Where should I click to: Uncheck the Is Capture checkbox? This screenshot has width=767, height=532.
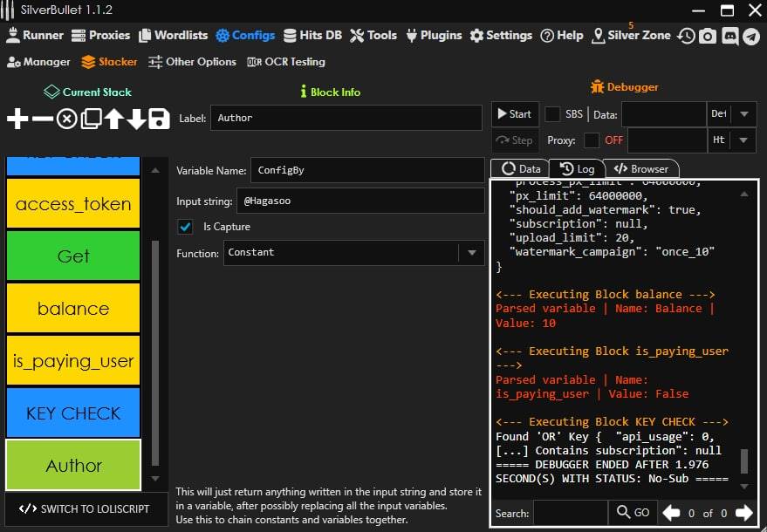[x=185, y=227]
